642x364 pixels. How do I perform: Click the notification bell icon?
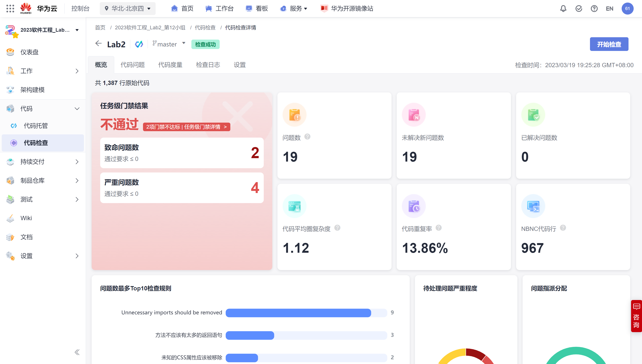tap(563, 9)
